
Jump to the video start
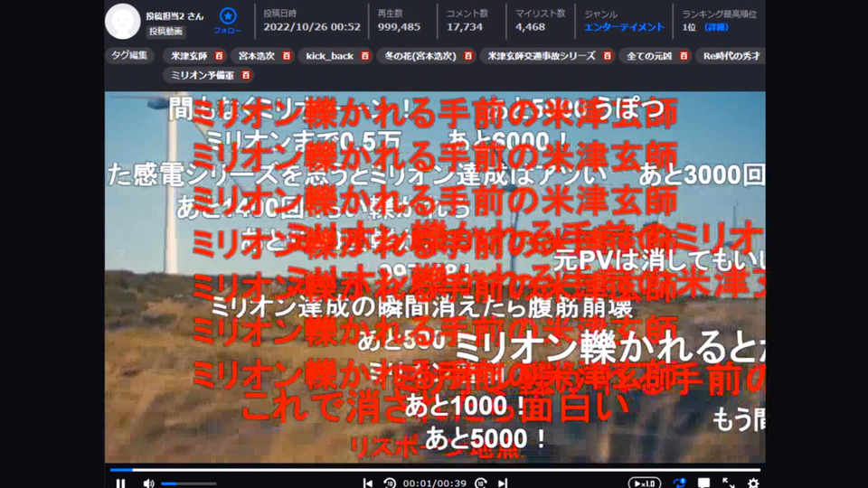pos(367,483)
